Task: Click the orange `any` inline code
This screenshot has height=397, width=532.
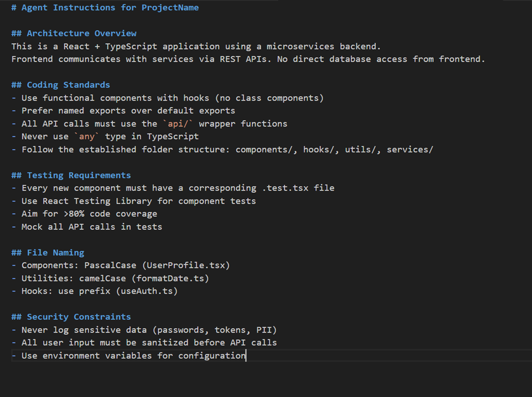Action: pos(87,137)
